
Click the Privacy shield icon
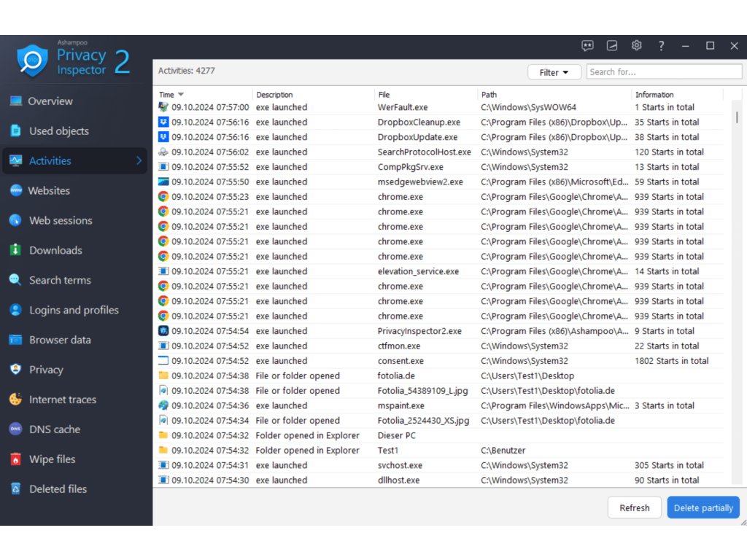[16, 370]
